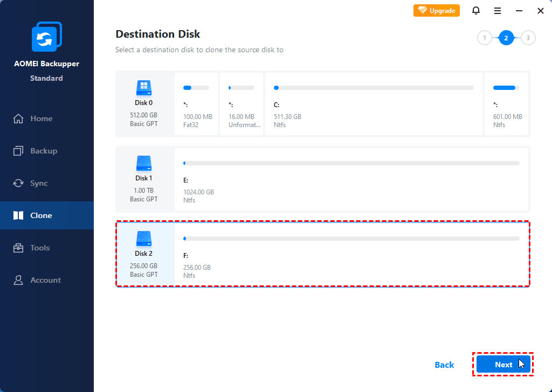Viewport: 552px width, 392px height.
Task: Click the Account person icon in sidebar
Action: [18, 280]
